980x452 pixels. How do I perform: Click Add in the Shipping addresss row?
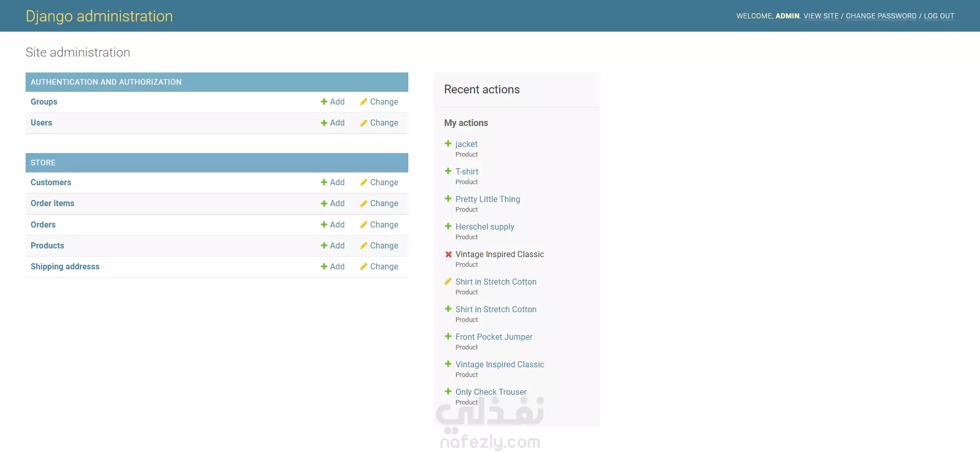pos(333,266)
